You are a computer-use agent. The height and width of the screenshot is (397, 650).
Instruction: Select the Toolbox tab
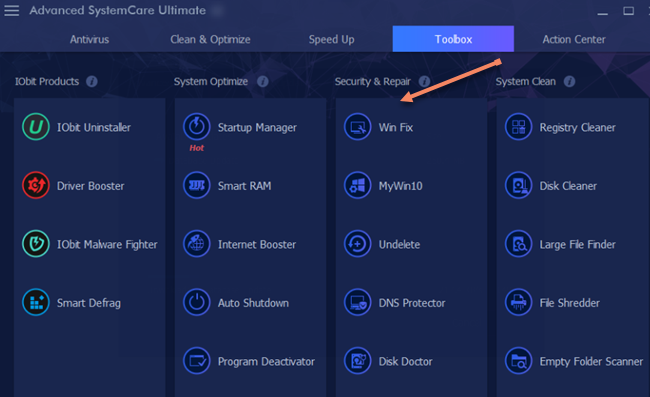pyautogui.click(x=453, y=39)
